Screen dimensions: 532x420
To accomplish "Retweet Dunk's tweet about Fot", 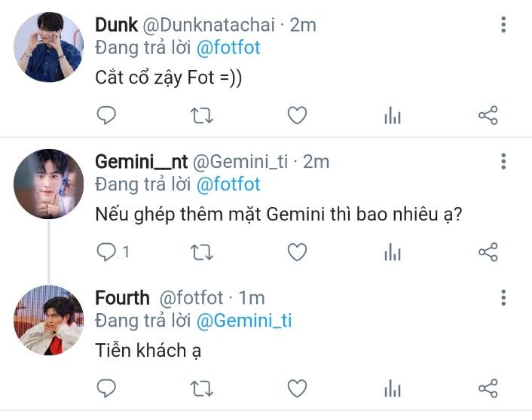I will 201,116.
